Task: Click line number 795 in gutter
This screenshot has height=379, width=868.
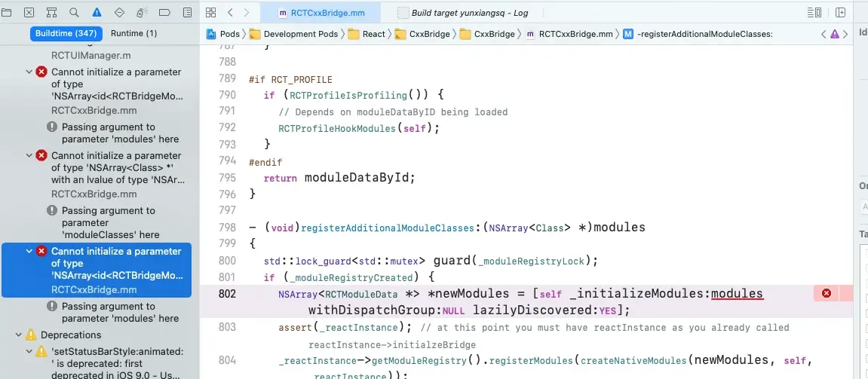Action: point(227,178)
